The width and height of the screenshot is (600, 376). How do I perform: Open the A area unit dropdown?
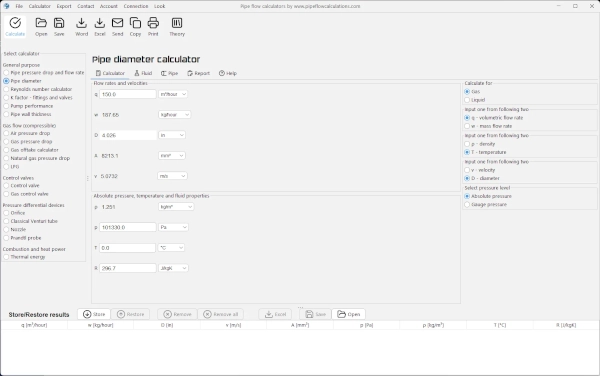172,156
